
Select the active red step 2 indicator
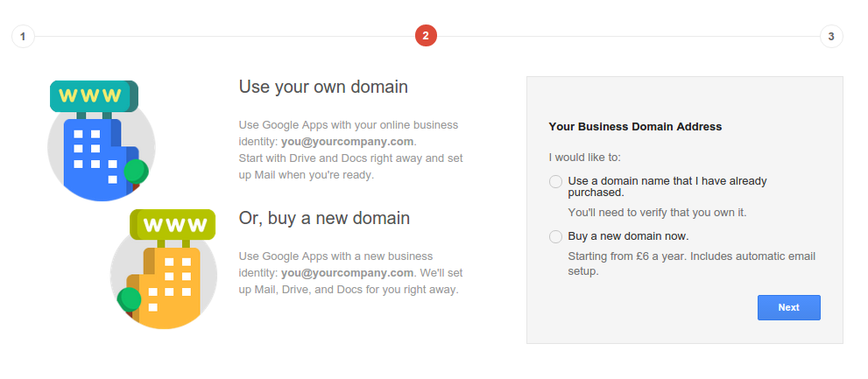click(426, 36)
